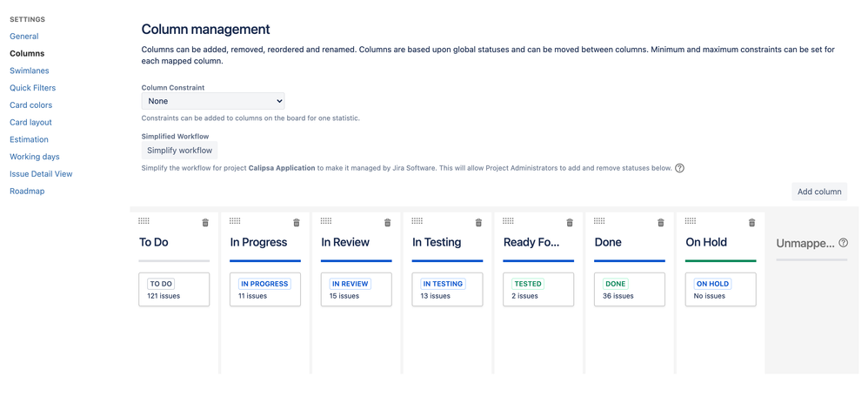Grab the drag handle of To Do column
Image resolution: width=868 pixels, height=417 pixels.
[144, 221]
